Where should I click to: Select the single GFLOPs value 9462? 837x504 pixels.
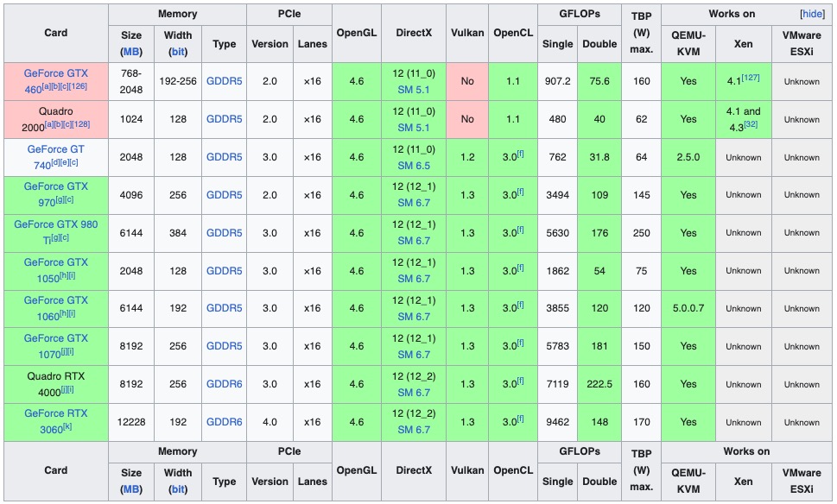coord(557,422)
